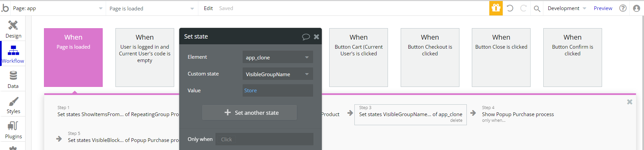Click the Bubble logo icon
The image size is (644, 150).
(5, 8)
